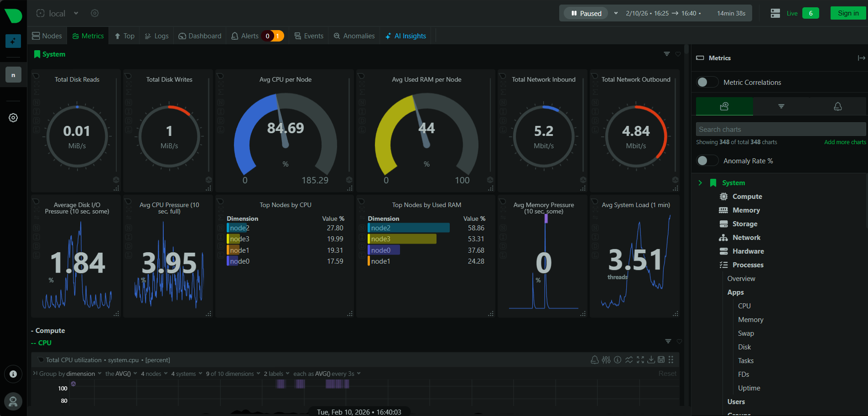This screenshot has height=416, width=868.
Task: Click Add more charts link
Action: [845, 142]
